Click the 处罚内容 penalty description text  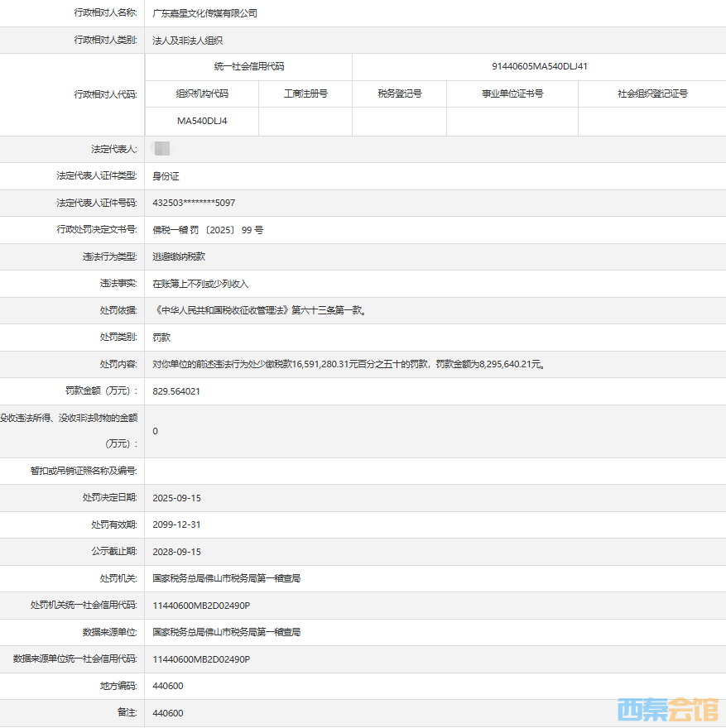[x=349, y=364]
